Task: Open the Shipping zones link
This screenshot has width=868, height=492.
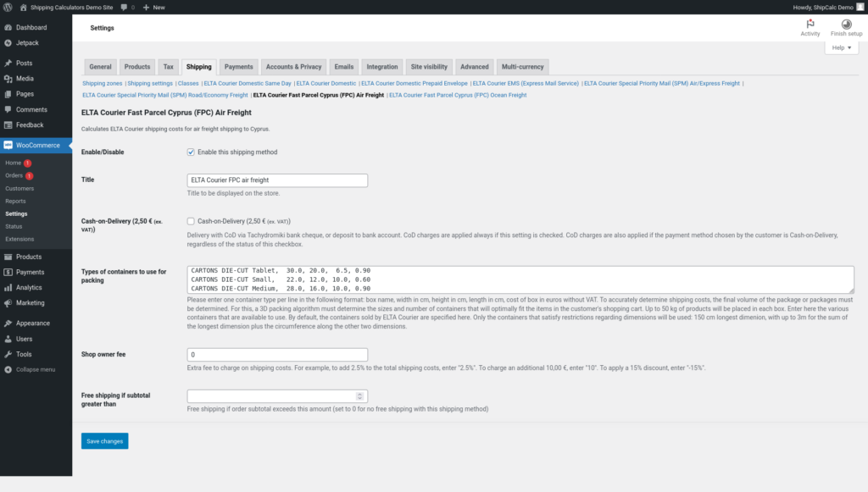Action: pyautogui.click(x=103, y=84)
